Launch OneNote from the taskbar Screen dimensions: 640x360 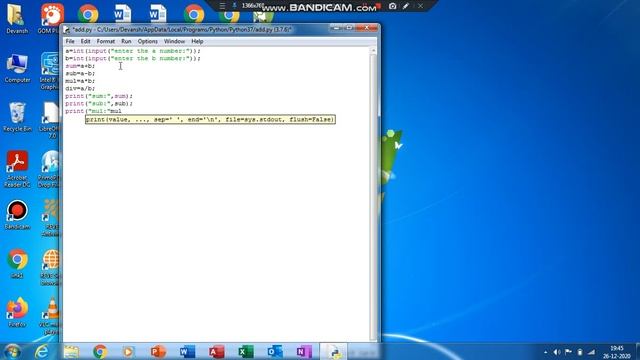(304, 351)
